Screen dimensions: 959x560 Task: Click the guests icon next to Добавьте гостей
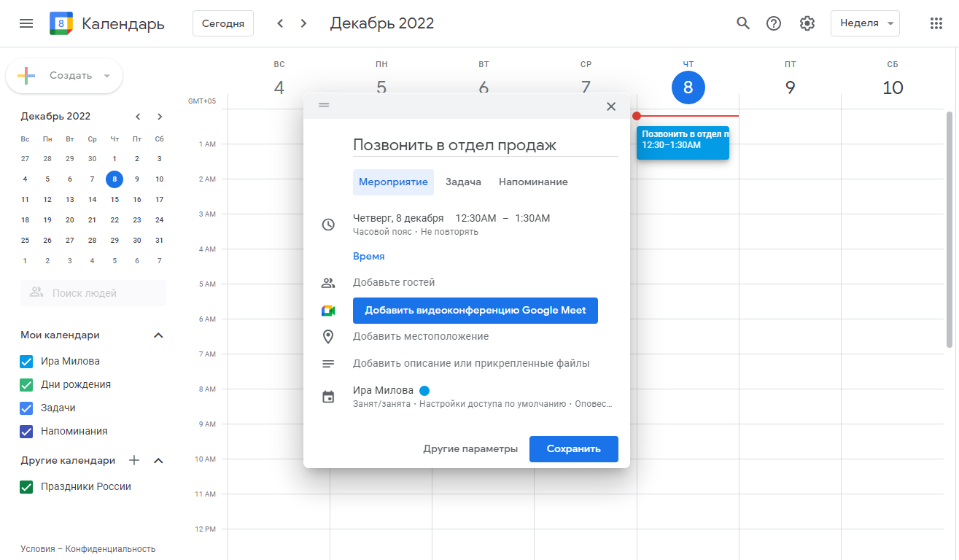click(328, 281)
